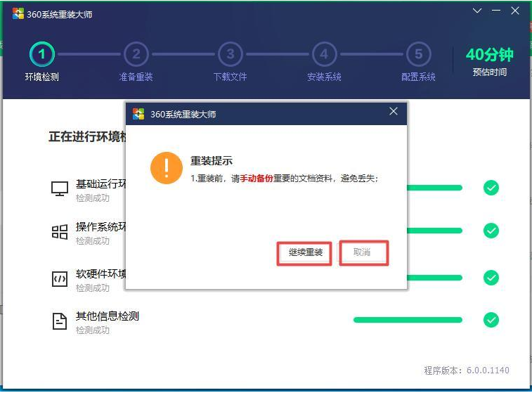Click the 360 logo in main title bar
Viewport: 532px width, 393px height.
18,13
